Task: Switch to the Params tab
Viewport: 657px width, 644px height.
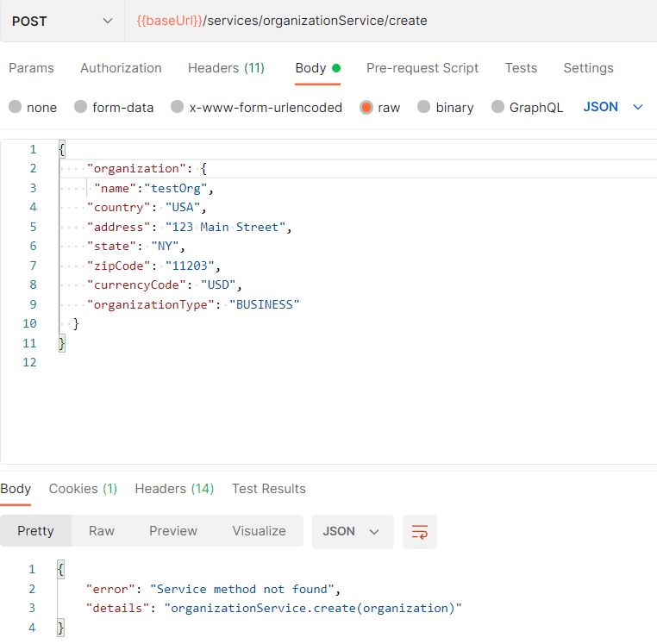Action: (31, 68)
